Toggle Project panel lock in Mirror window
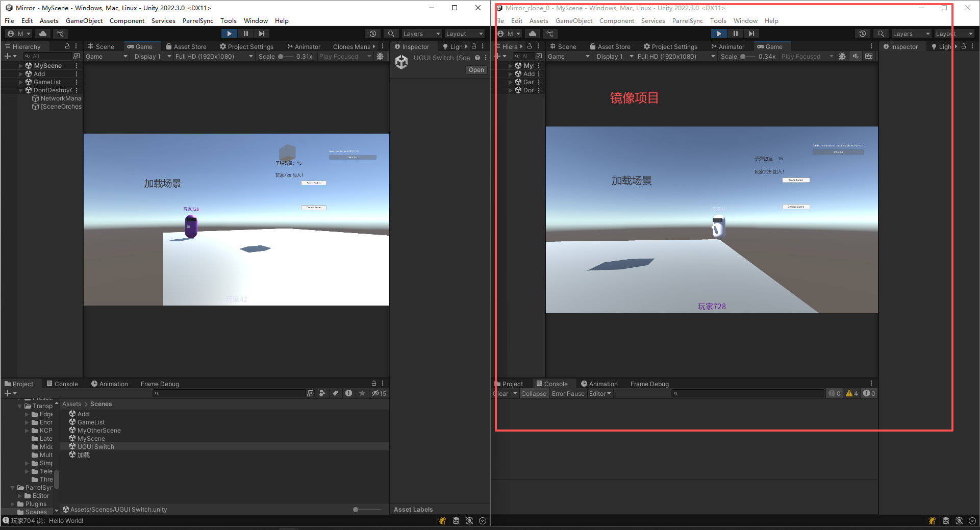Image resolution: width=980 pixels, height=530 pixels. click(374, 384)
